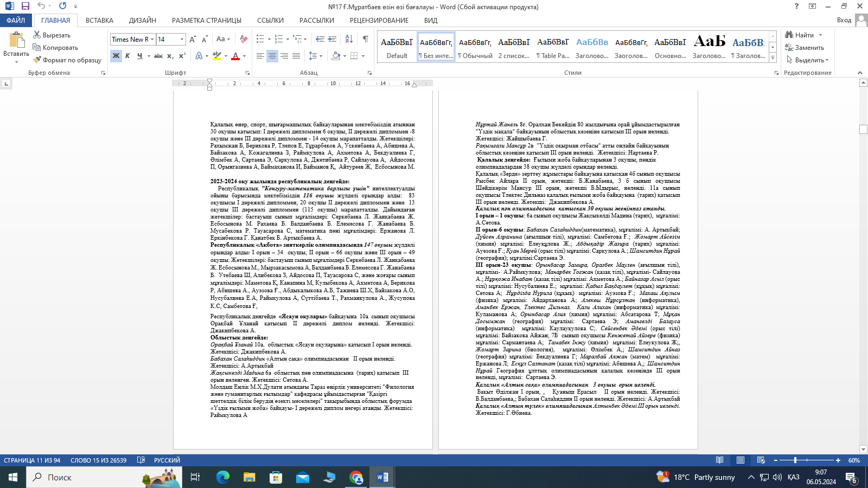
Task: Click shading paint bucket icon
Action: tap(335, 56)
